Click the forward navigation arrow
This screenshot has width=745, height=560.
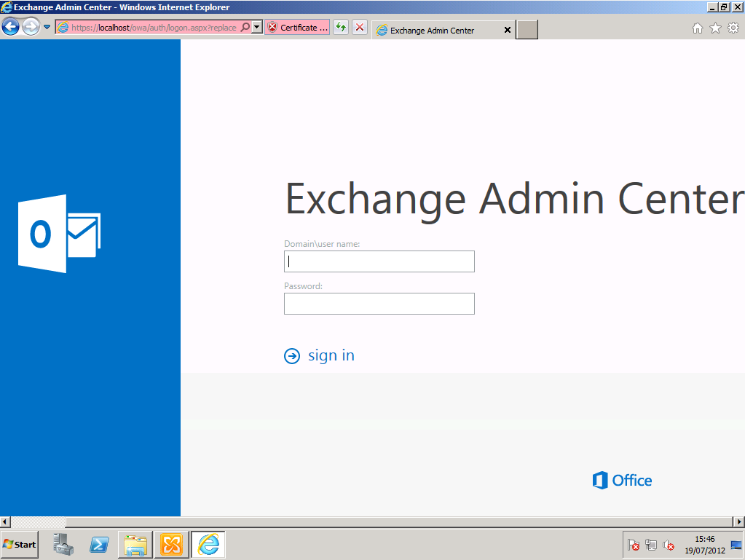coord(29,27)
